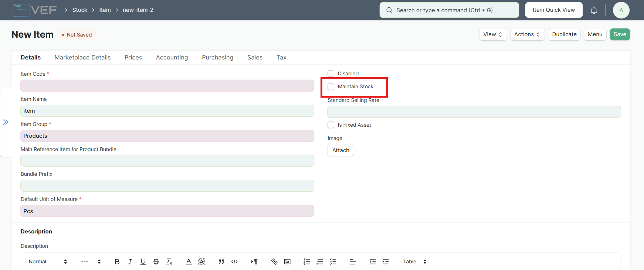Toggle bold formatting in description editor
Screen dimensions: 644x270
point(117,262)
